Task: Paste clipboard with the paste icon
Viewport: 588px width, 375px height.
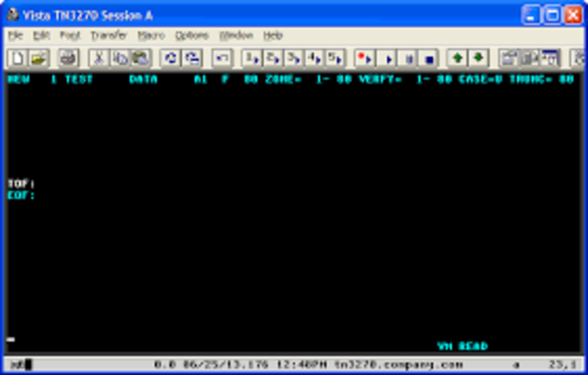Action: click(141, 58)
